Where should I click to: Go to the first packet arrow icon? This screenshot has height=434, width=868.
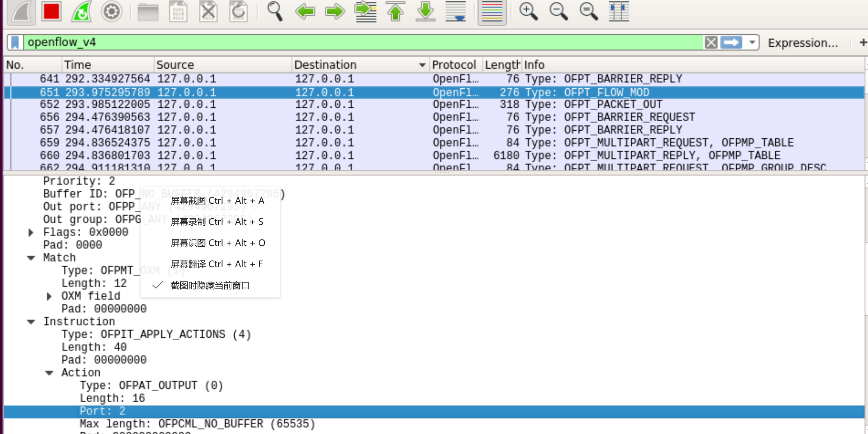click(395, 12)
